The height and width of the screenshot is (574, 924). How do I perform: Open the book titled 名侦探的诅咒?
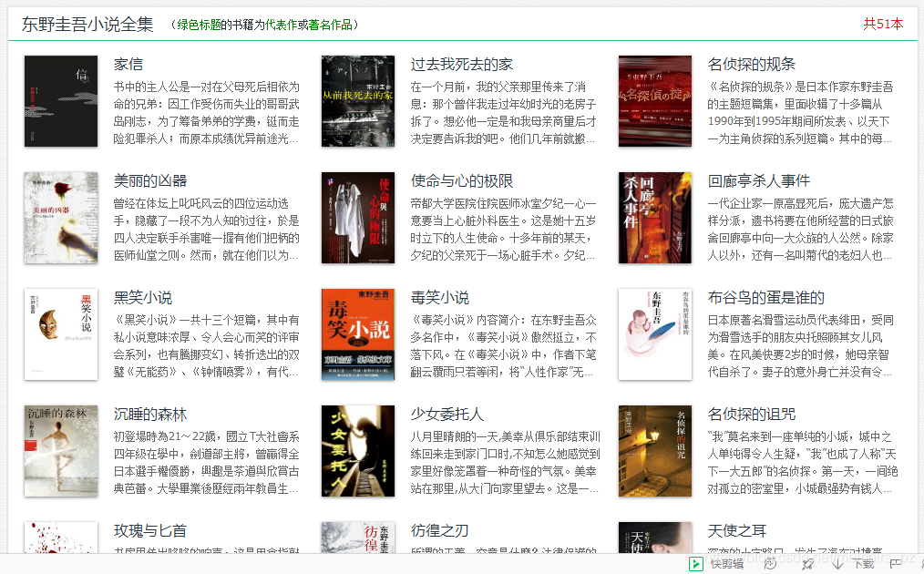pos(752,415)
